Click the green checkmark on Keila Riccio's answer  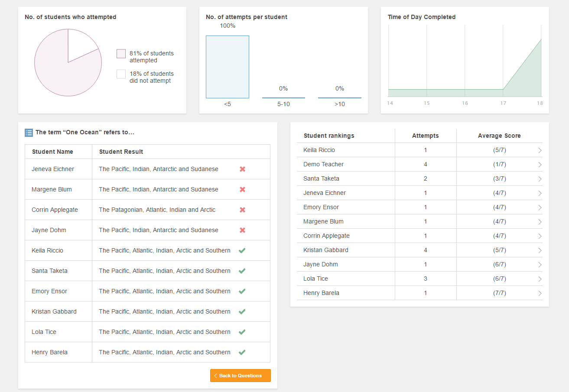pyautogui.click(x=242, y=250)
